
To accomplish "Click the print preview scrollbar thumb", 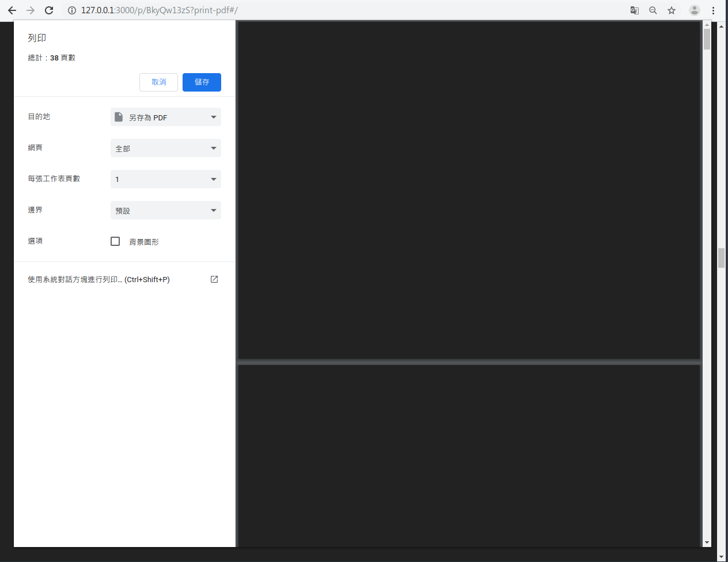I will click(707, 39).
